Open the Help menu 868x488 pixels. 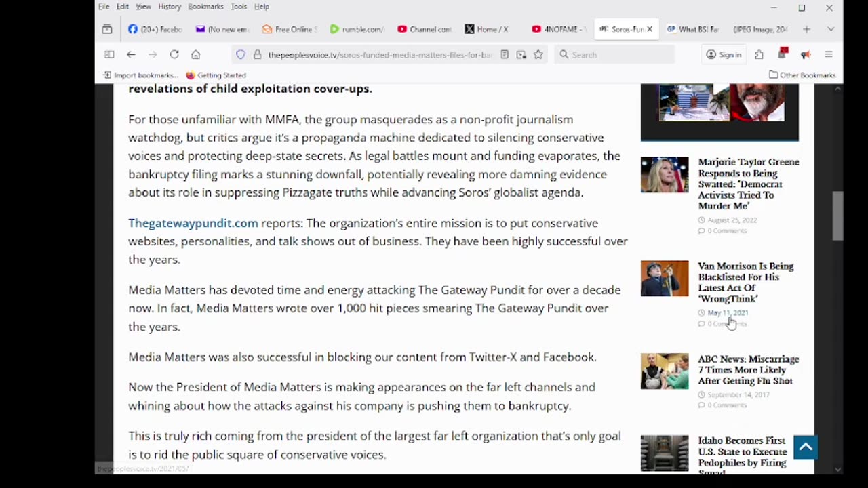click(x=262, y=7)
